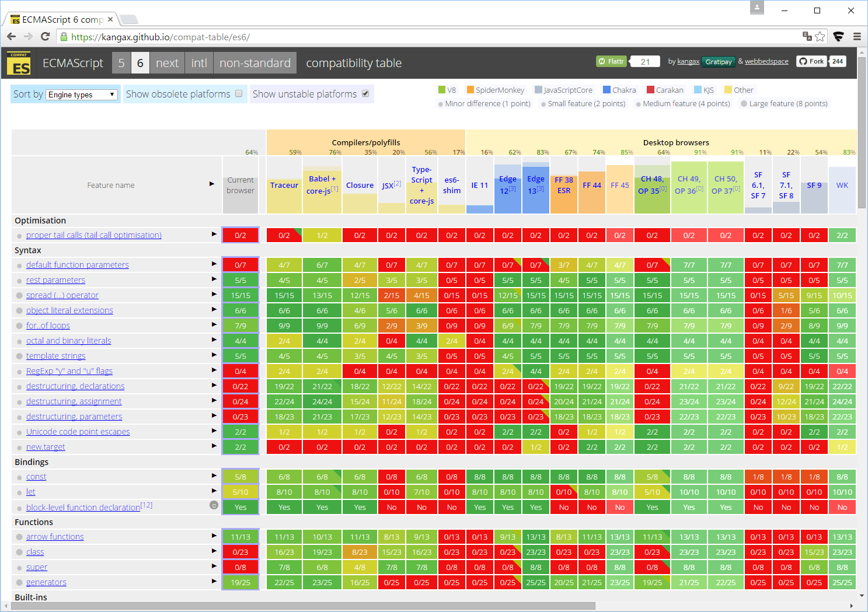Screen dimensions: 868x612
Task: Toggle Show obsolete platforms checkbox
Action: click(x=239, y=93)
